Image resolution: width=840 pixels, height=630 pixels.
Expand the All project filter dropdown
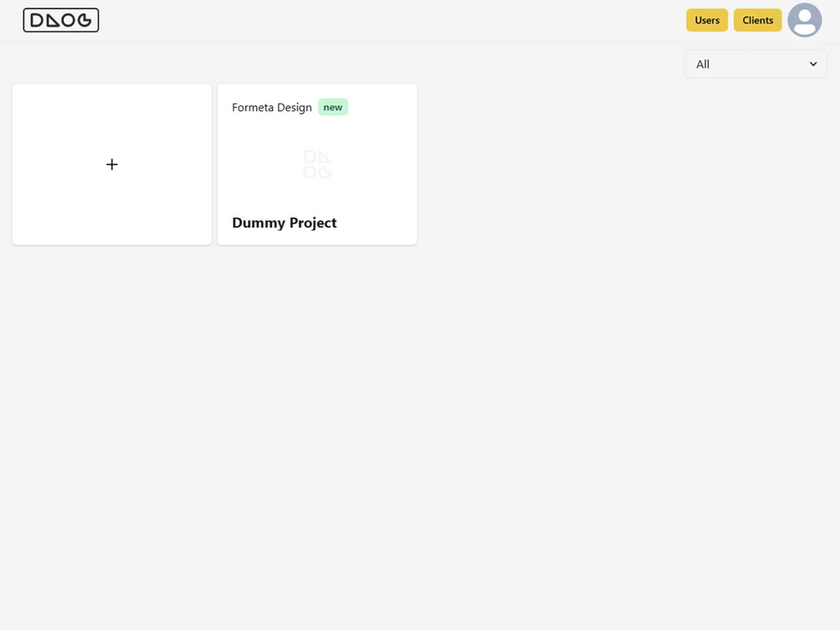click(755, 64)
